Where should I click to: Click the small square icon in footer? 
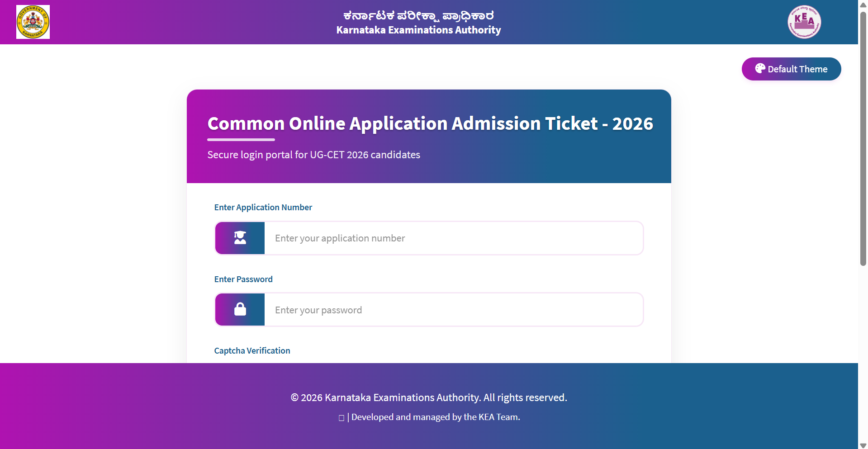(342, 418)
